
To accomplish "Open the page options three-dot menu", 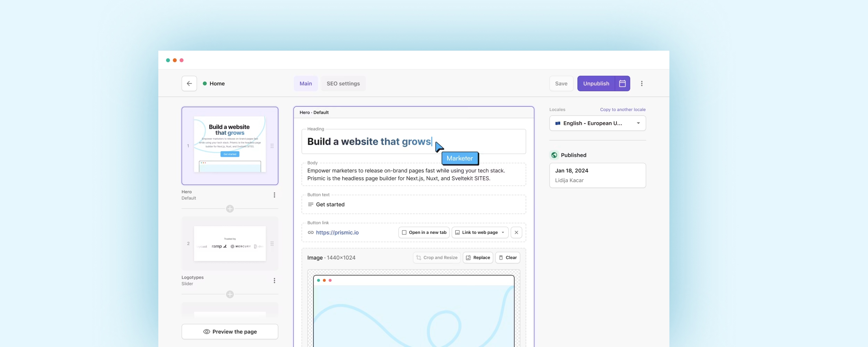I will pos(642,84).
